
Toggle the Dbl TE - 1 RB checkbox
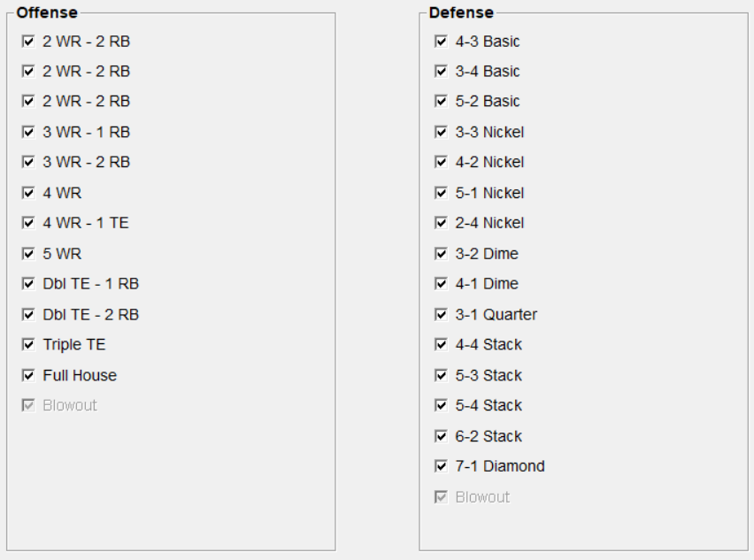[28, 284]
